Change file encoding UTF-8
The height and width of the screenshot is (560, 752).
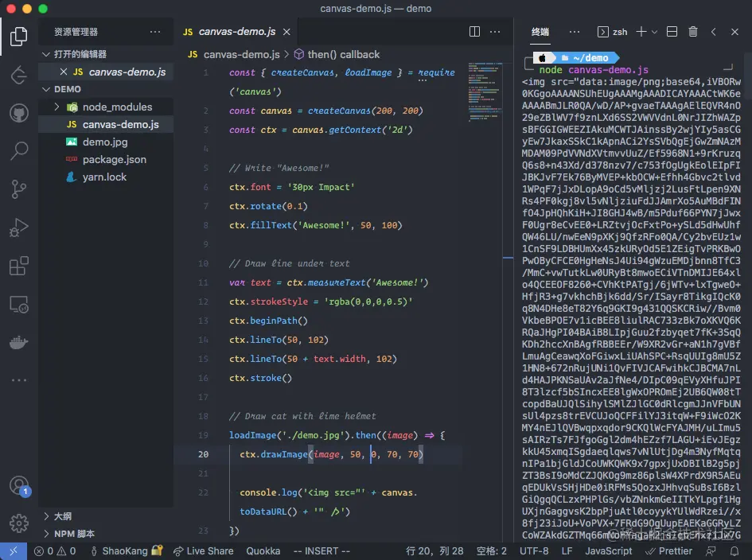coord(534,551)
